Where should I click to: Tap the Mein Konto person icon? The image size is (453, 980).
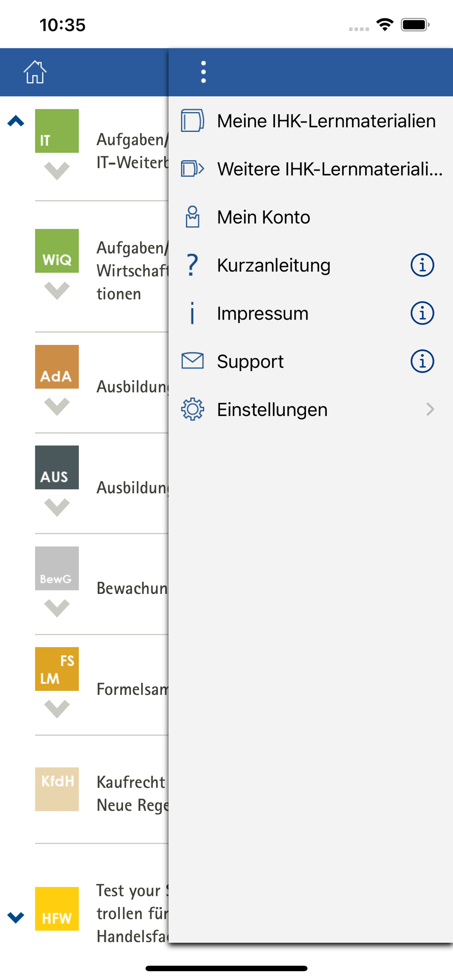point(193,217)
